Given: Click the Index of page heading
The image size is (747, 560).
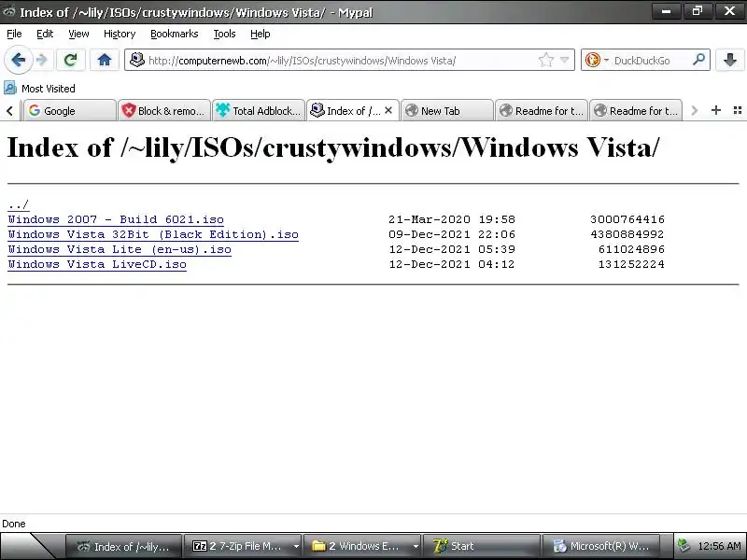Looking at the screenshot, I should click(x=333, y=147).
